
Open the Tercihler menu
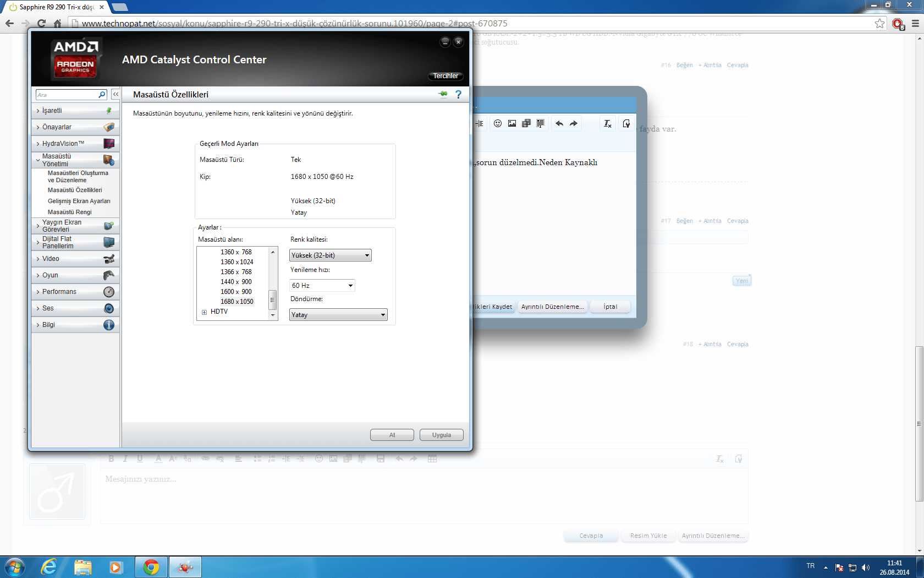coord(446,76)
